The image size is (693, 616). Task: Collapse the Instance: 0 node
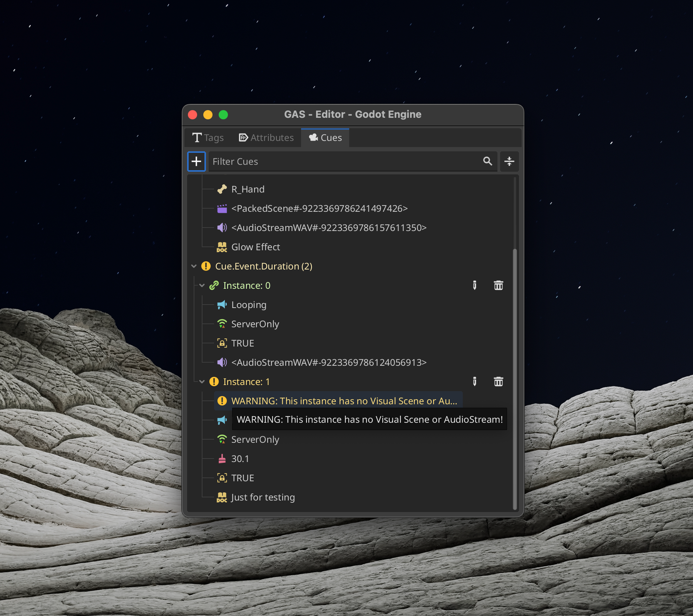click(x=202, y=285)
